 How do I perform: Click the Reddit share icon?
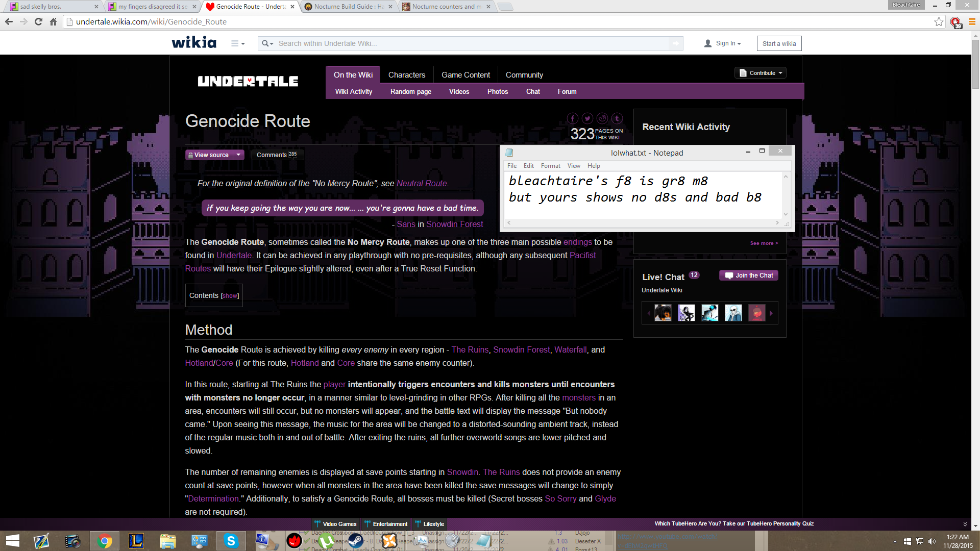pyautogui.click(x=602, y=118)
